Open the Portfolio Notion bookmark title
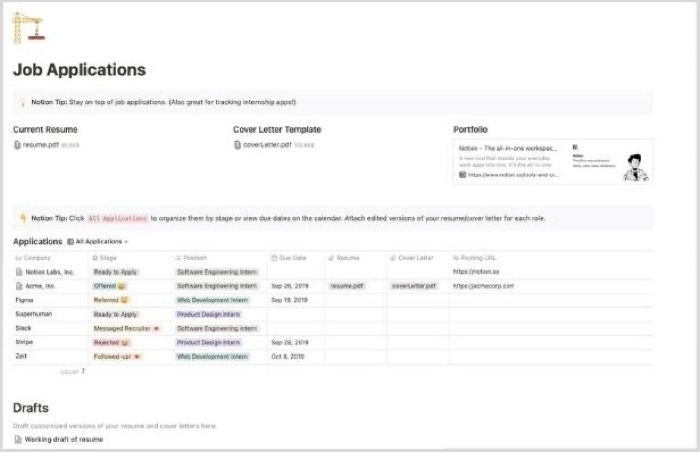This screenshot has width=700, height=452. pyautogui.click(x=508, y=148)
